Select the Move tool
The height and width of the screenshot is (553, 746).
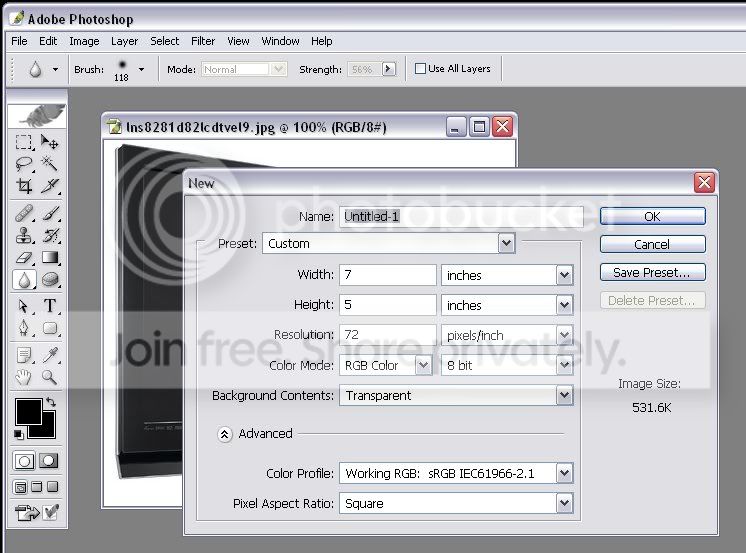[x=49, y=142]
